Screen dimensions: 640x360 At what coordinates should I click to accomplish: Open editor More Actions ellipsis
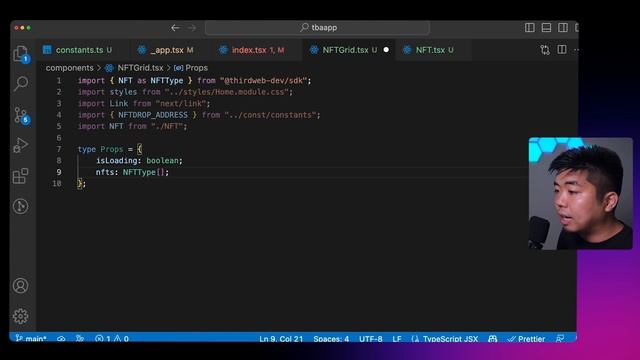[x=576, y=50]
